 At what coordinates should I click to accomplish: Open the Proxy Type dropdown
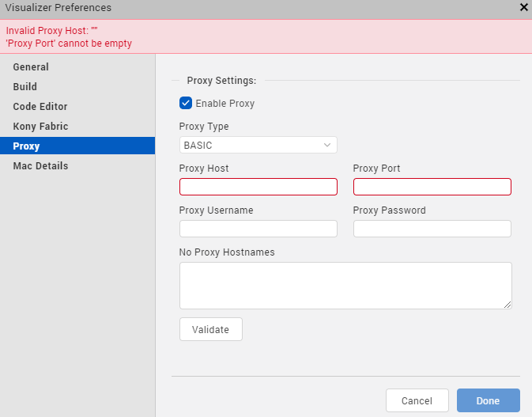point(258,145)
